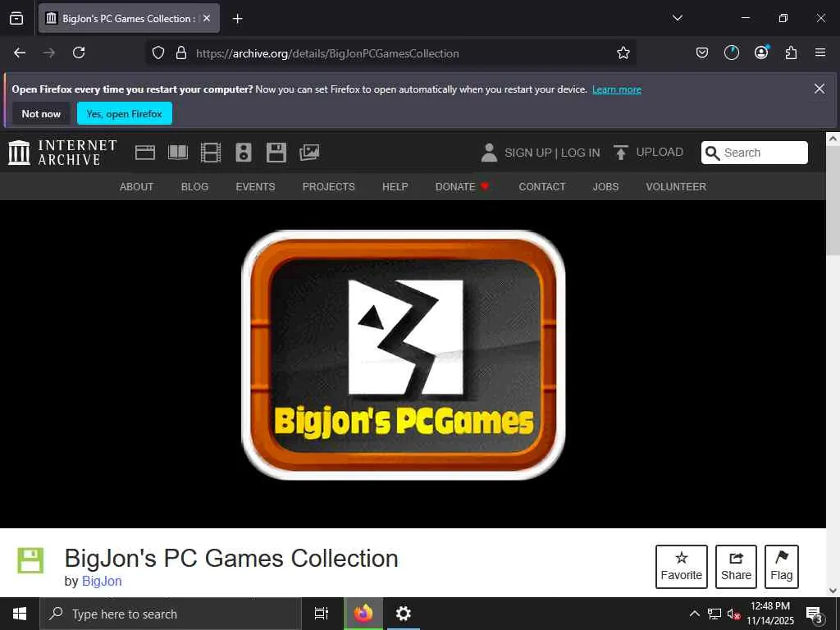Image resolution: width=840 pixels, height=630 pixels.
Task: Open the PROJECTS menu item
Action: [x=328, y=186]
